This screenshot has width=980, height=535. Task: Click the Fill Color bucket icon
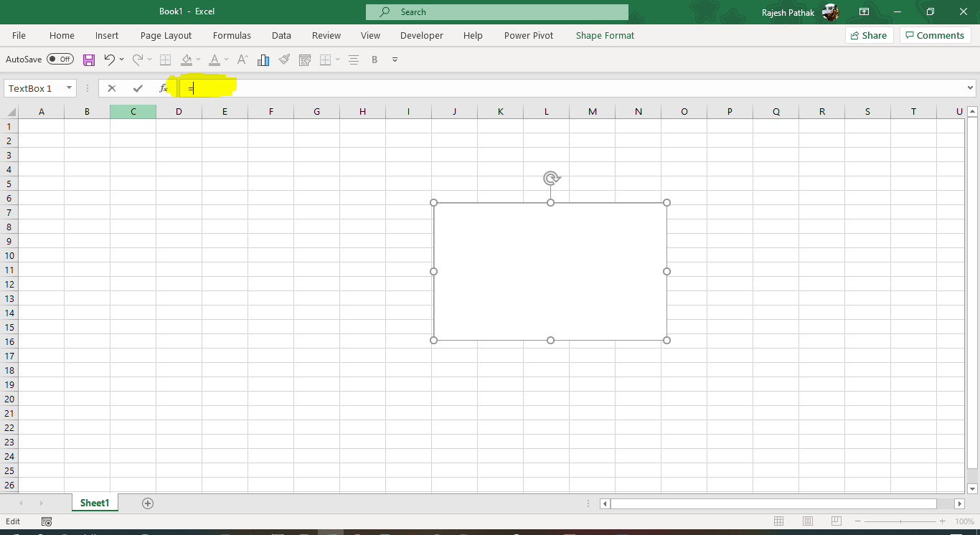click(x=186, y=60)
